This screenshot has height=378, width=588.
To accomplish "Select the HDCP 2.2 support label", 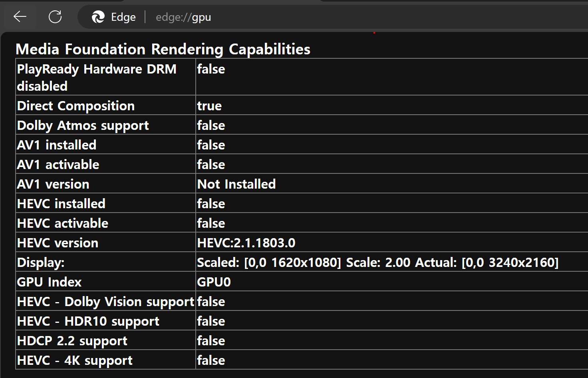I will click(x=72, y=341).
